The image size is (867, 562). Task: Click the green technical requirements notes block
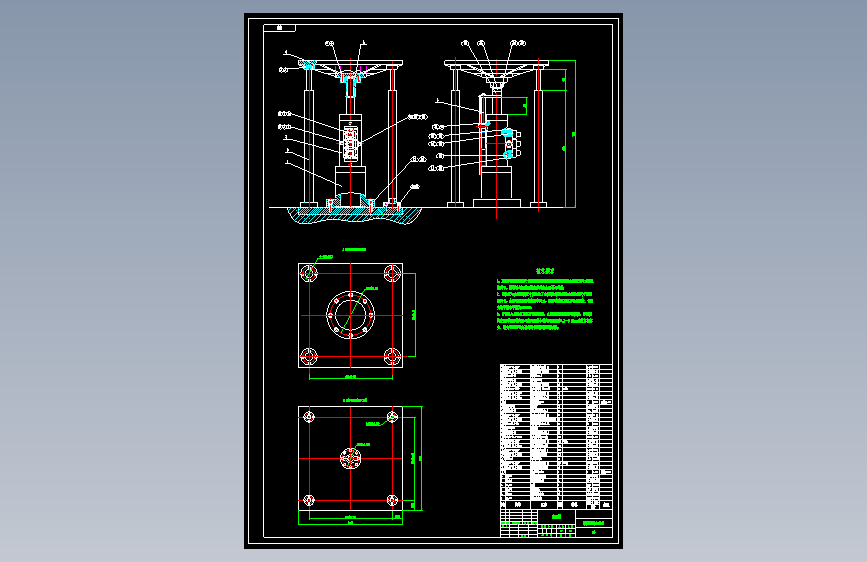[x=545, y=299]
